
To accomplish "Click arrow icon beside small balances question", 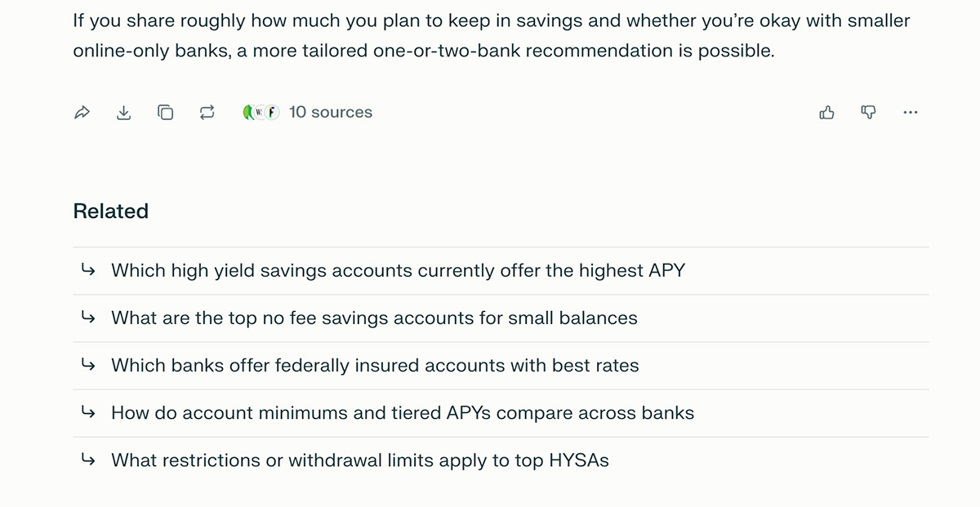I will (88, 318).
